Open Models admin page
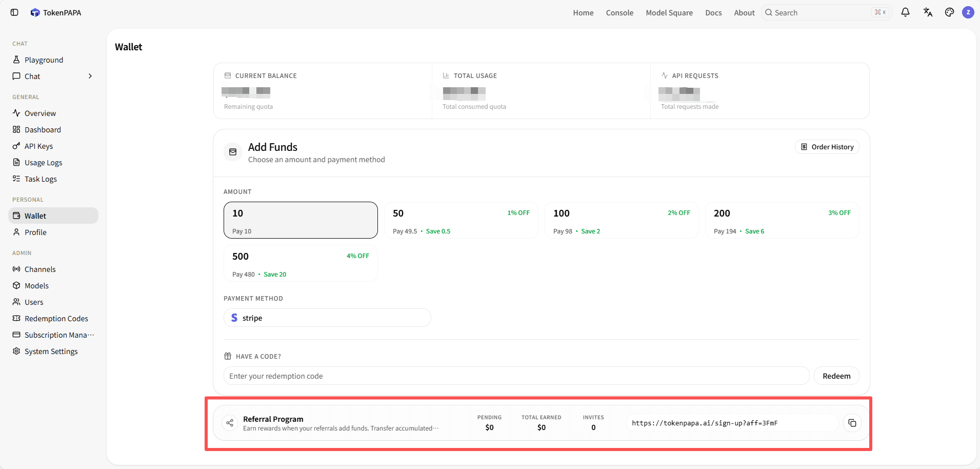980x469 pixels. click(53, 285)
